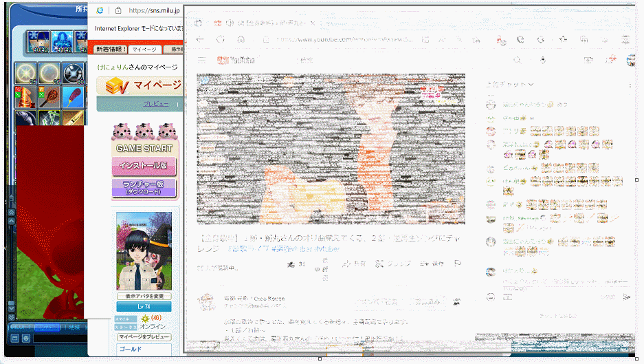Click the avatar picture on SNS page

[144, 251]
